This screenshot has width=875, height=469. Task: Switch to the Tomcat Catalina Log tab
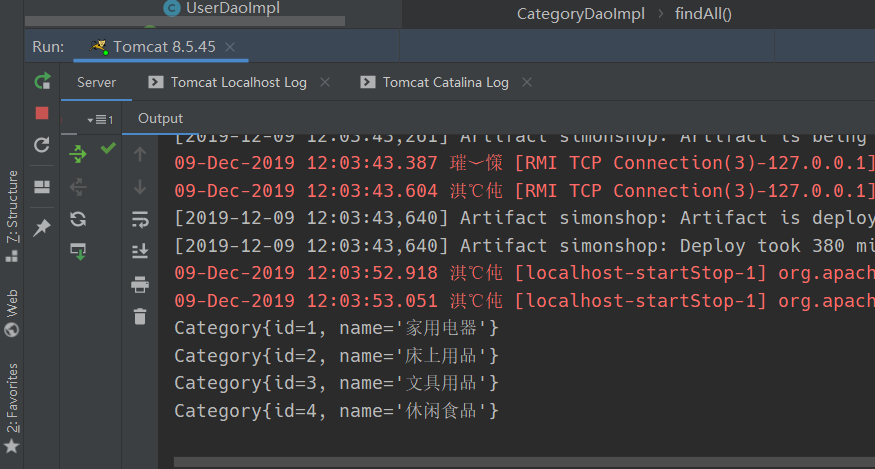click(x=445, y=82)
